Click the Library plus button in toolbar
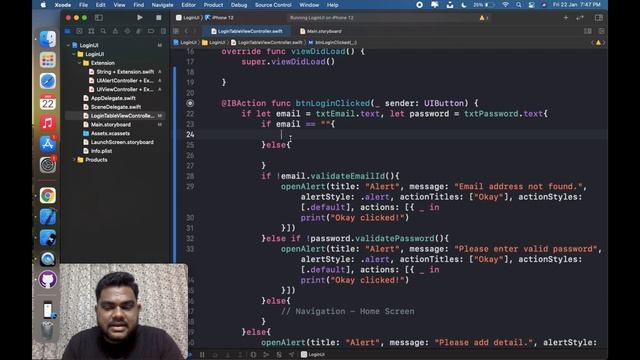 [565, 18]
